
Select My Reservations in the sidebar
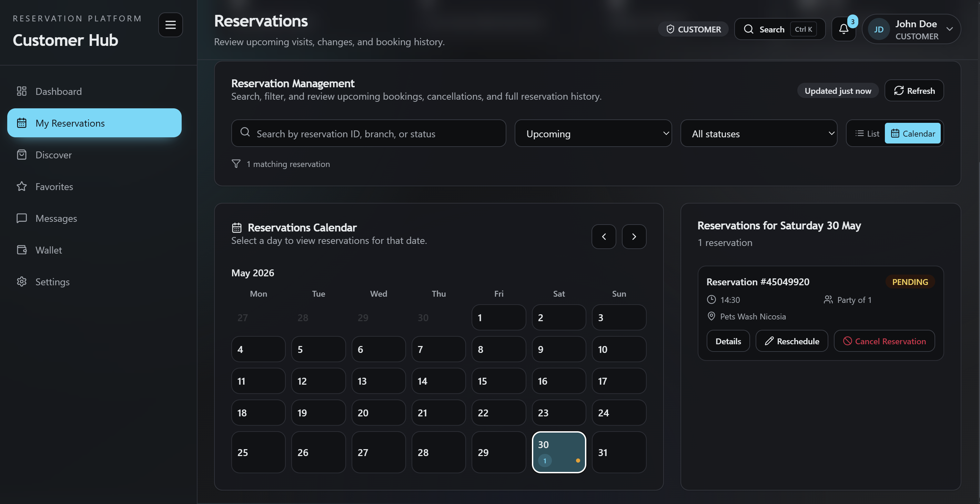tap(94, 122)
